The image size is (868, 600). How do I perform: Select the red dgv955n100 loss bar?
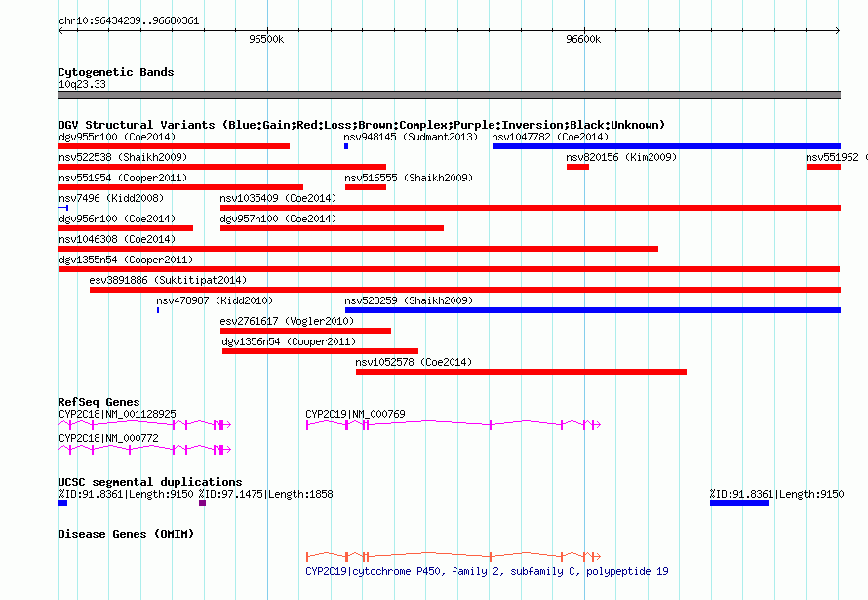tap(174, 146)
